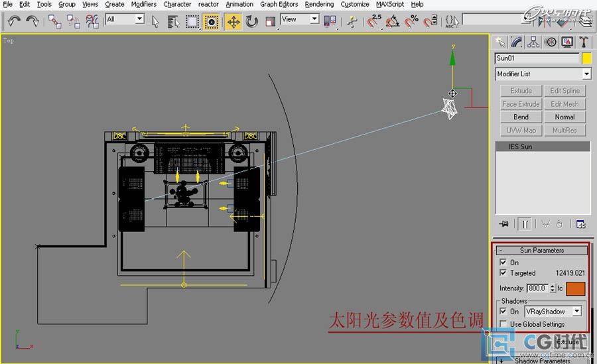Open the Motion panel tab
Viewport: 597px width, 364px height.
[x=551, y=42]
